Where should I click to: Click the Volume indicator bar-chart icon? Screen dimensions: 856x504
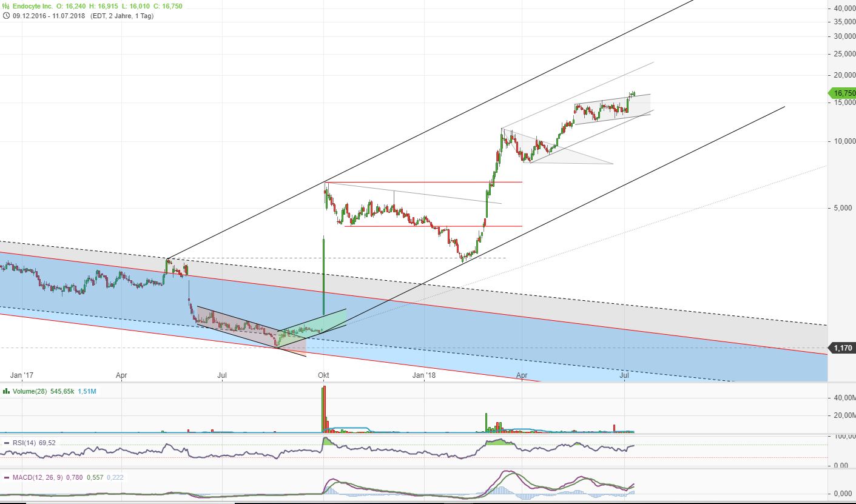tap(6, 391)
